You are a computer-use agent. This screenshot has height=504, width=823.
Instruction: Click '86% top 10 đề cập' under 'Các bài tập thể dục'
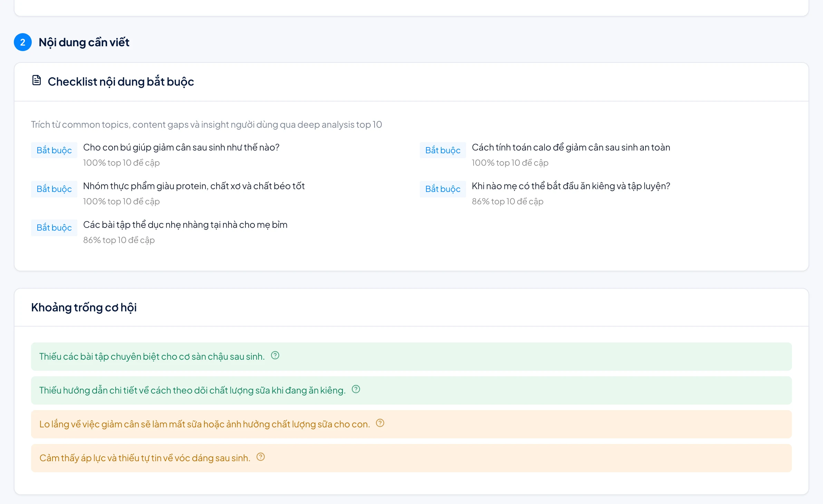point(119,240)
